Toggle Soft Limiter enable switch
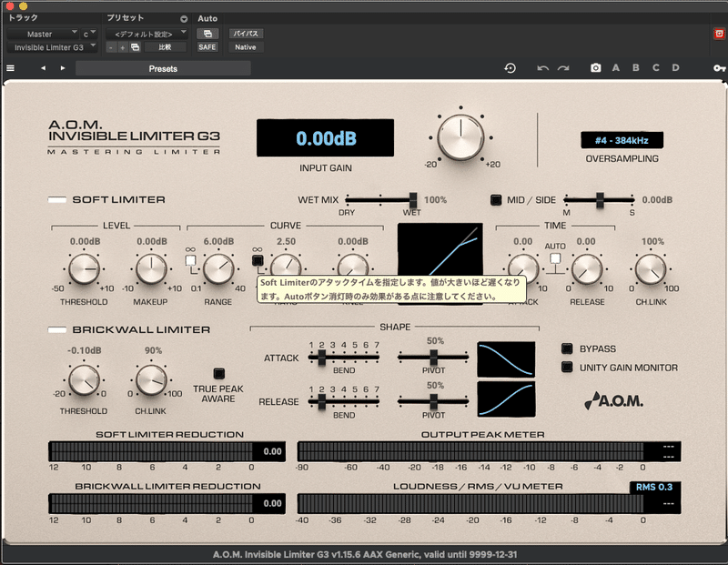This screenshot has height=565, width=728. [x=57, y=199]
